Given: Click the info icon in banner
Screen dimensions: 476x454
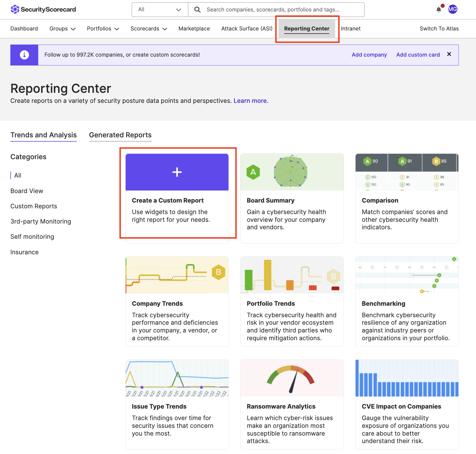Looking at the screenshot, I should click(24, 55).
